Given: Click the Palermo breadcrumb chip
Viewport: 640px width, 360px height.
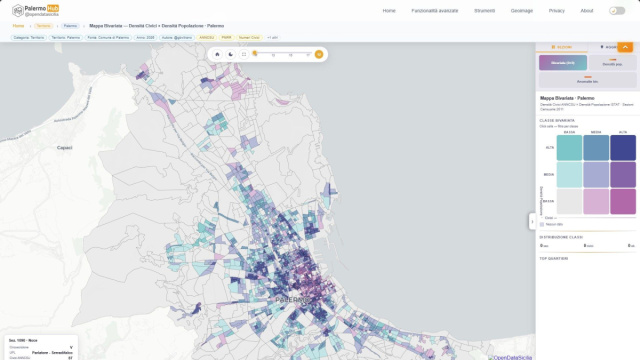Looking at the screenshot, I should click(70, 26).
